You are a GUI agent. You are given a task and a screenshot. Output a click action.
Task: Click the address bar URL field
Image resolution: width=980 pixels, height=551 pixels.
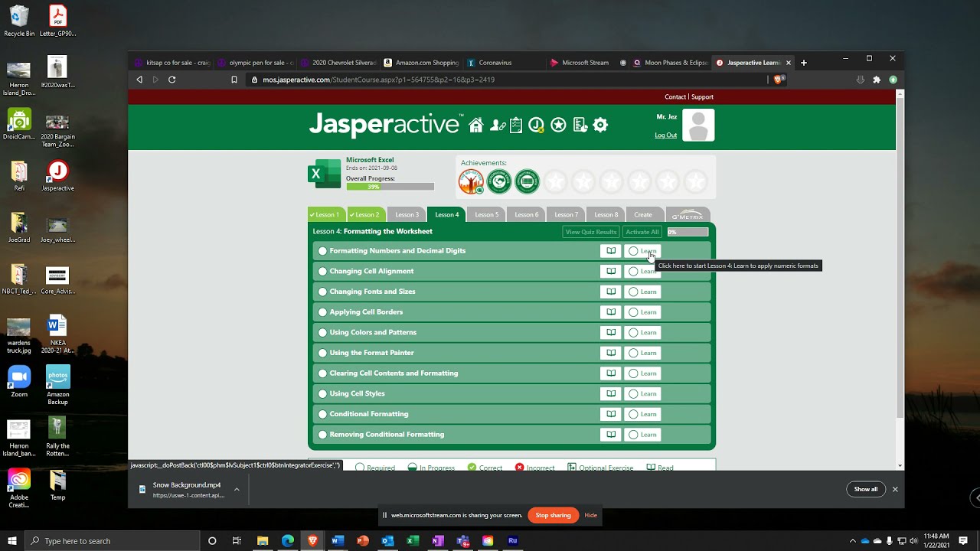point(505,80)
